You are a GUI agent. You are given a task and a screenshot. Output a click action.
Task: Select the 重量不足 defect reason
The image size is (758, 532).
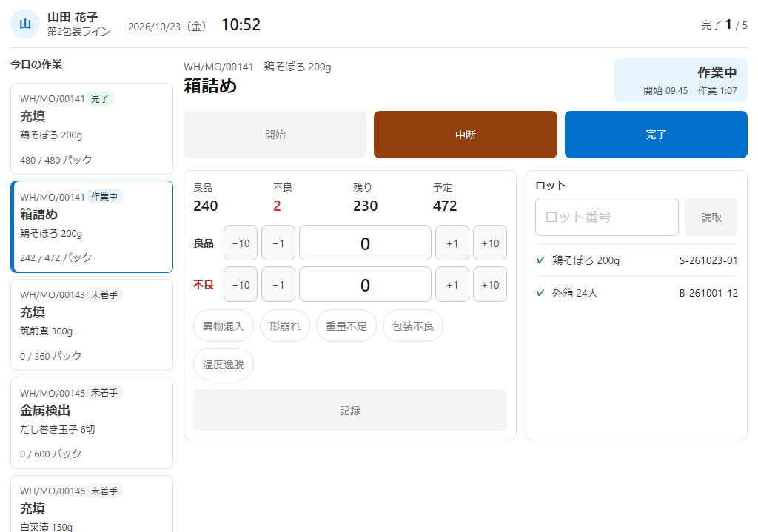point(346,326)
